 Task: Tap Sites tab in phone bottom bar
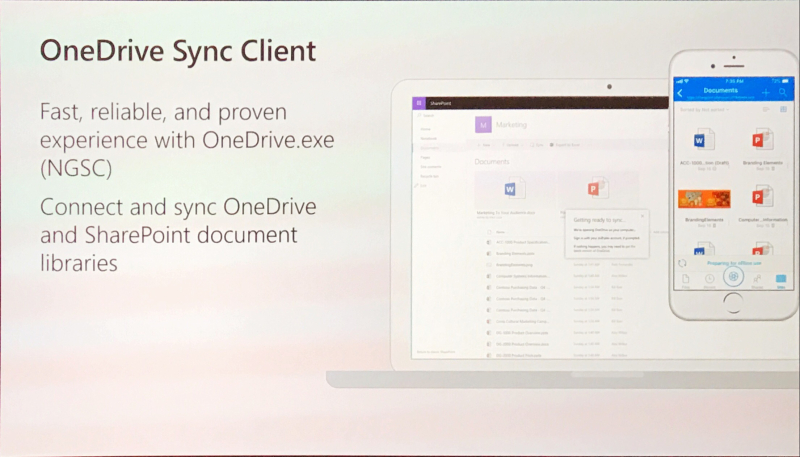click(x=781, y=280)
